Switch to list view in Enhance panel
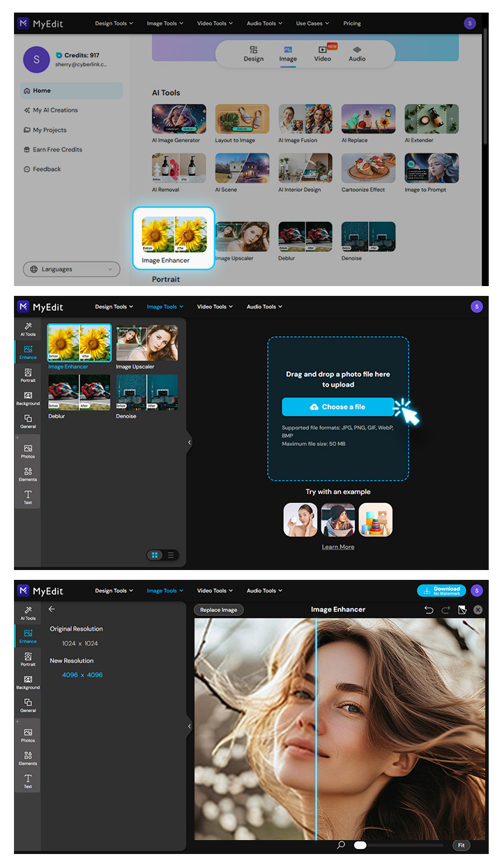This screenshot has width=502, height=868. 171,555
